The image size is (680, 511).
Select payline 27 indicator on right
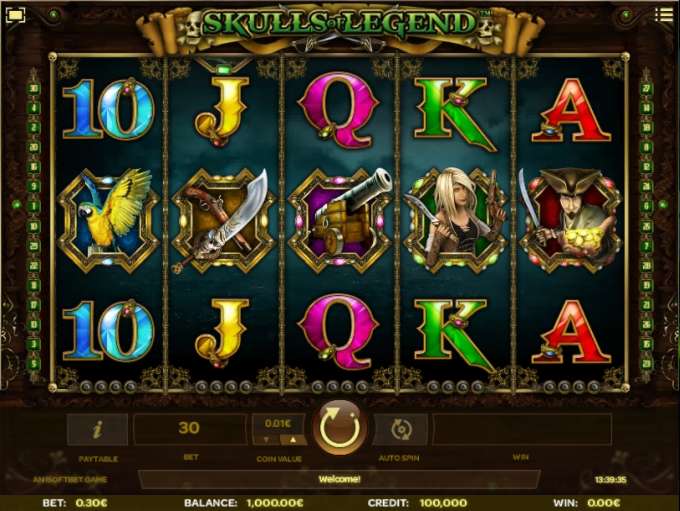(x=646, y=88)
